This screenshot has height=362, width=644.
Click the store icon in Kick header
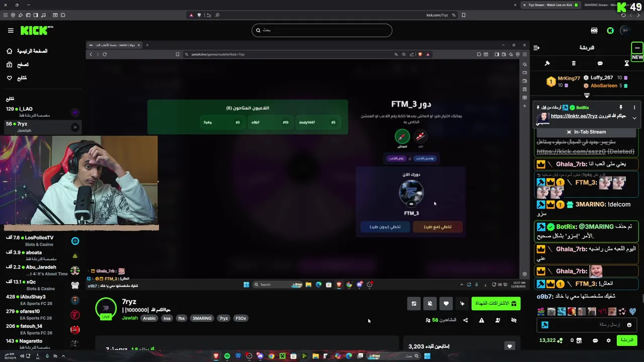tap(594, 31)
